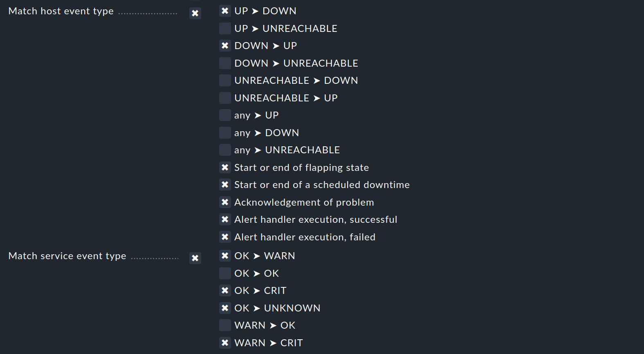Uncheck Start or end of a scheduled downtime

(x=225, y=184)
